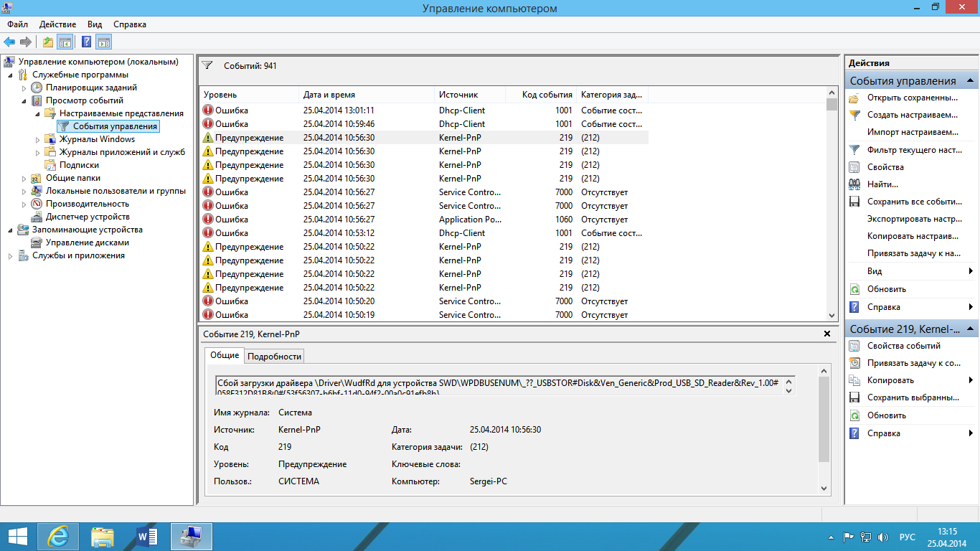Screen dimensions: 980x551
Task: Click the Create custom view funnel icon
Action: click(854, 115)
